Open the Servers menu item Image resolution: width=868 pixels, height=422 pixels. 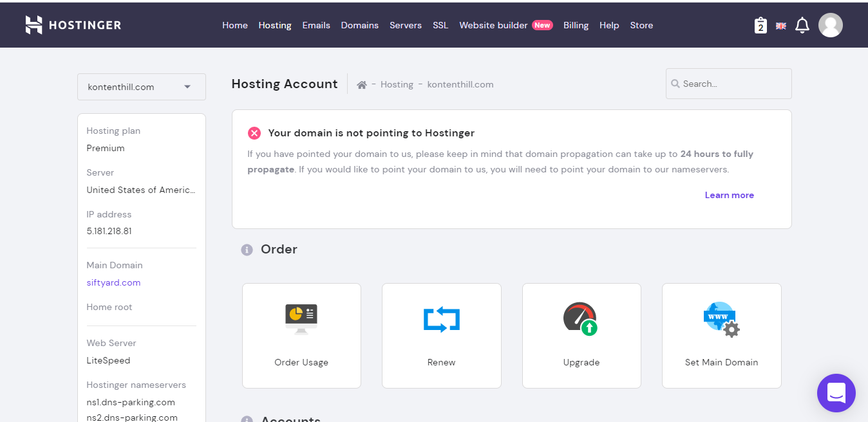coord(406,25)
